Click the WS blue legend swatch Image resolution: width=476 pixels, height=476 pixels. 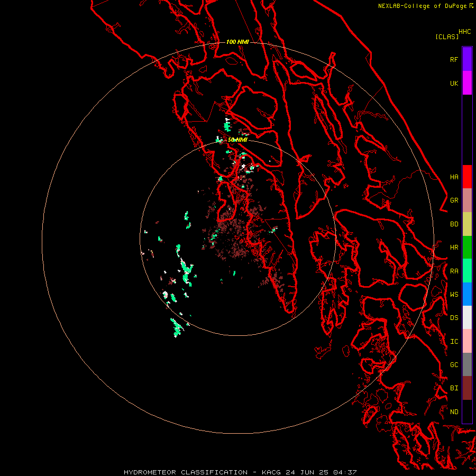click(467, 294)
